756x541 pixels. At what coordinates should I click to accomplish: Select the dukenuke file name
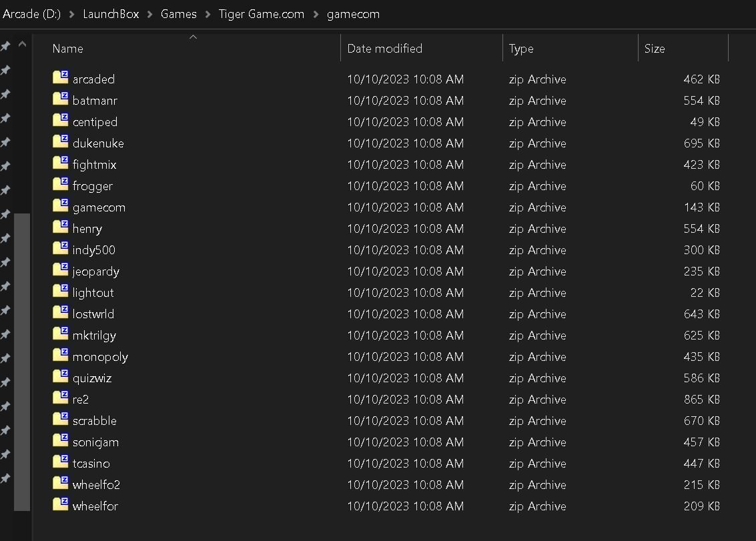pyautogui.click(x=98, y=143)
